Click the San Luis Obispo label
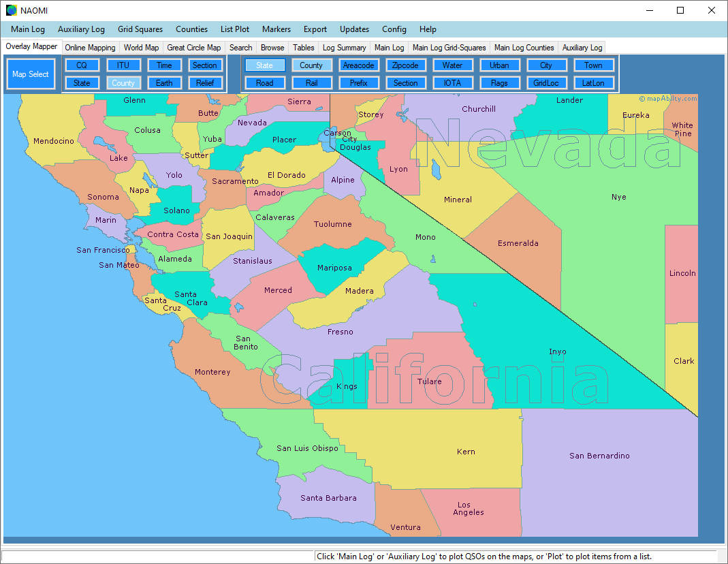Viewport: 728px width, 564px height. point(307,448)
